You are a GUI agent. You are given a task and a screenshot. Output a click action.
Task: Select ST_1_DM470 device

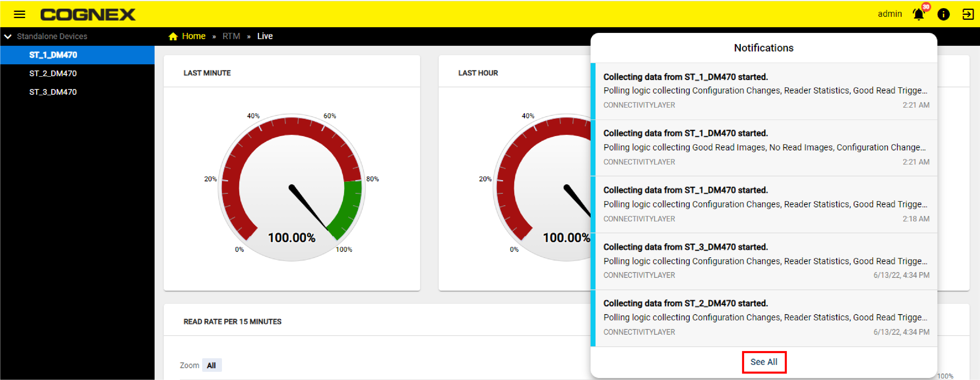tap(53, 55)
